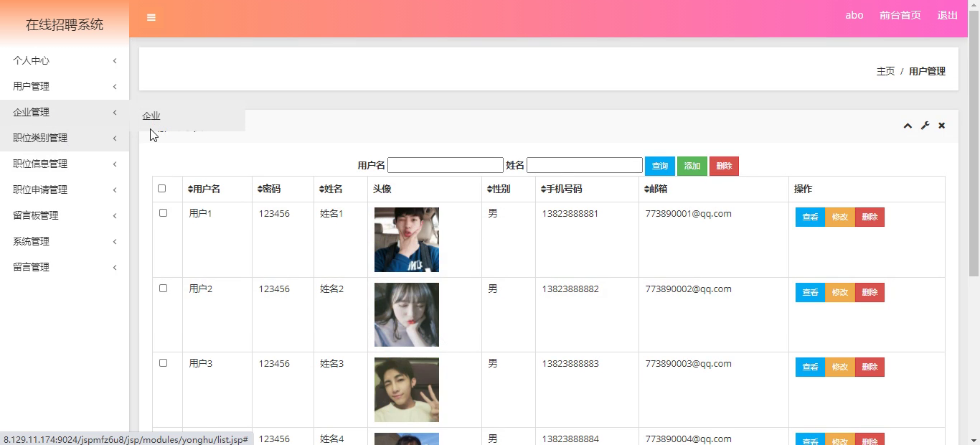980x445 pixels.
Task: Sort table by 手机号码 column
Action: click(562, 189)
